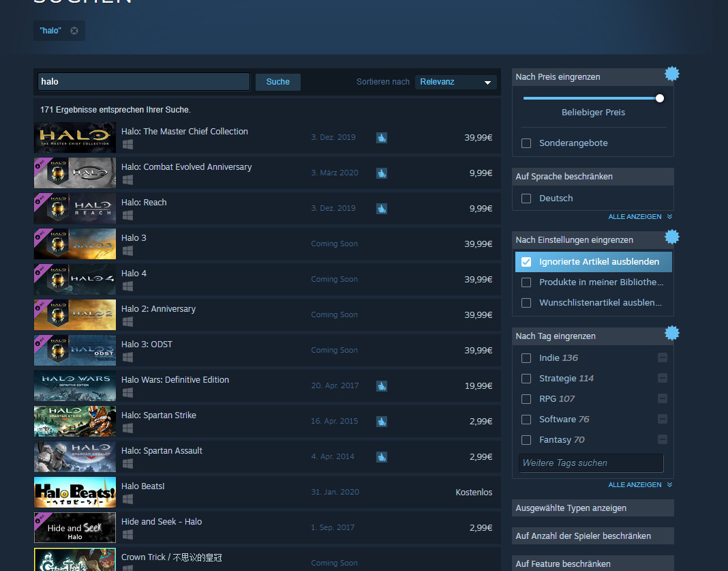Check Produkte in meiner Bibliothek option
This screenshot has width=728, height=571.
[x=526, y=282]
